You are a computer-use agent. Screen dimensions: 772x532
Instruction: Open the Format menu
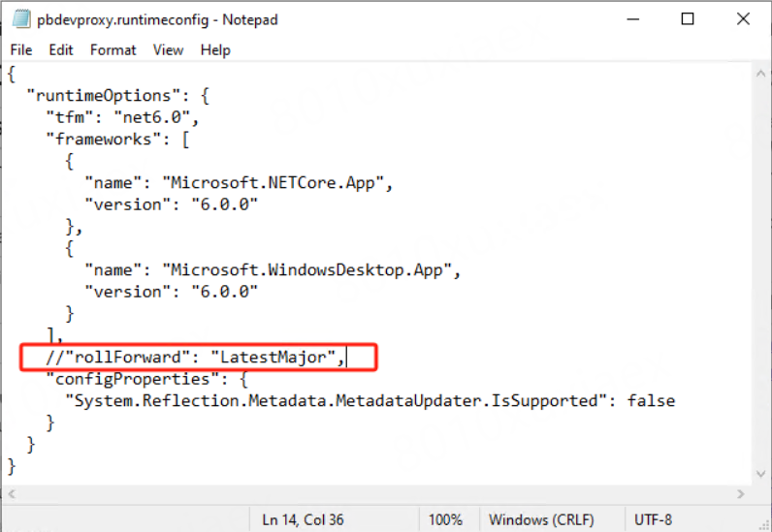(x=113, y=49)
